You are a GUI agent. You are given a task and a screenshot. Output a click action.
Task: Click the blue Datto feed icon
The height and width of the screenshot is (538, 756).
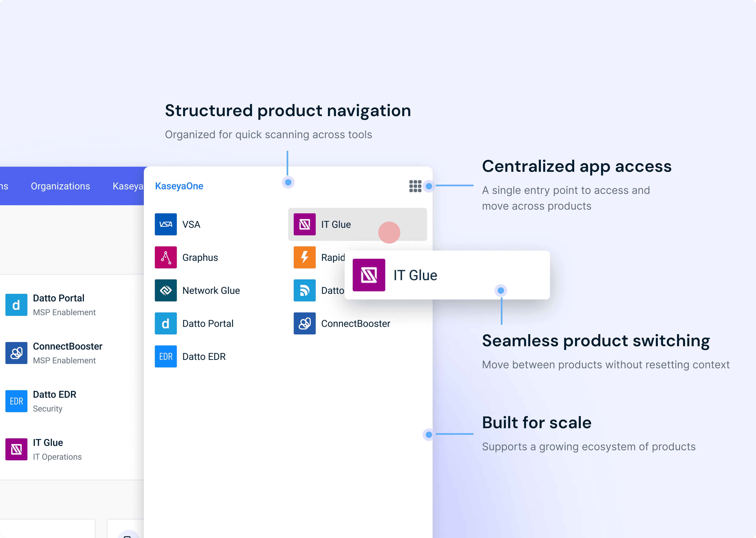304,291
